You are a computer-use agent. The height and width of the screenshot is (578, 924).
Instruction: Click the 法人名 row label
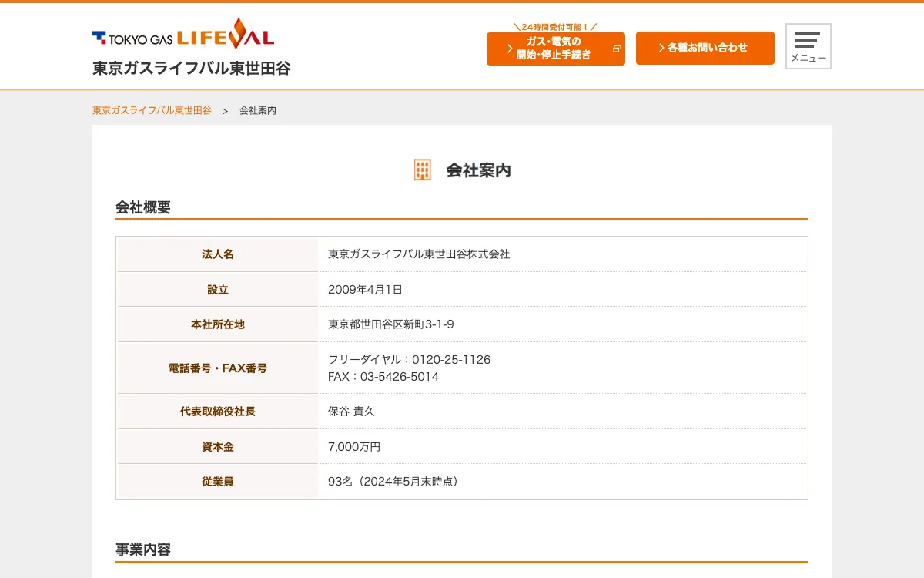pos(218,254)
